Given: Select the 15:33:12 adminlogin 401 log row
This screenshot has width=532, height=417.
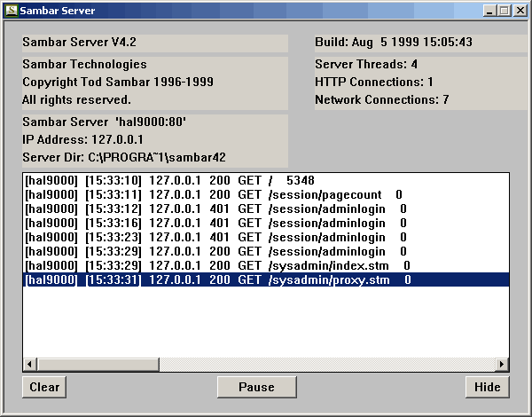Looking at the screenshot, I should (x=266, y=208).
